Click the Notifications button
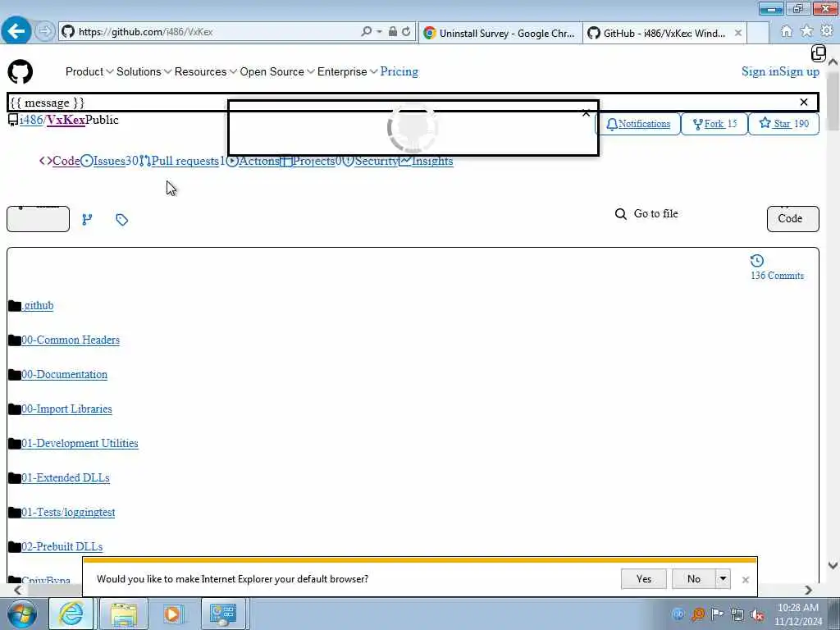The image size is (840, 630). pyautogui.click(x=638, y=124)
